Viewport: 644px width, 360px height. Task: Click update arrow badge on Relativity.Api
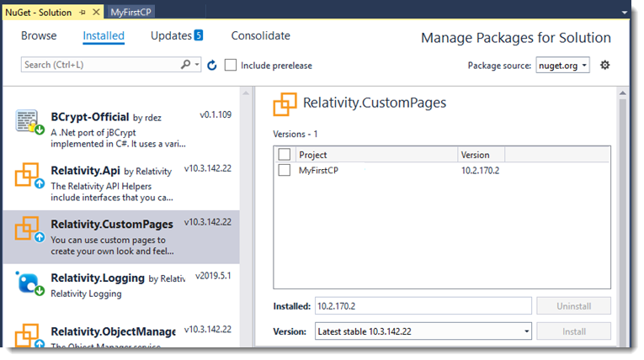(x=40, y=183)
